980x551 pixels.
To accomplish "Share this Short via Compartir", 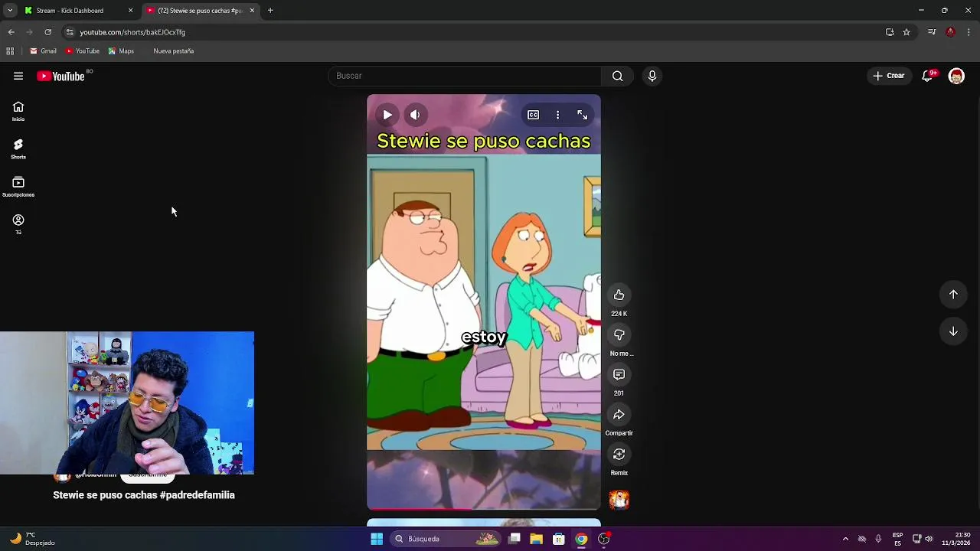I will pyautogui.click(x=619, y=415).
